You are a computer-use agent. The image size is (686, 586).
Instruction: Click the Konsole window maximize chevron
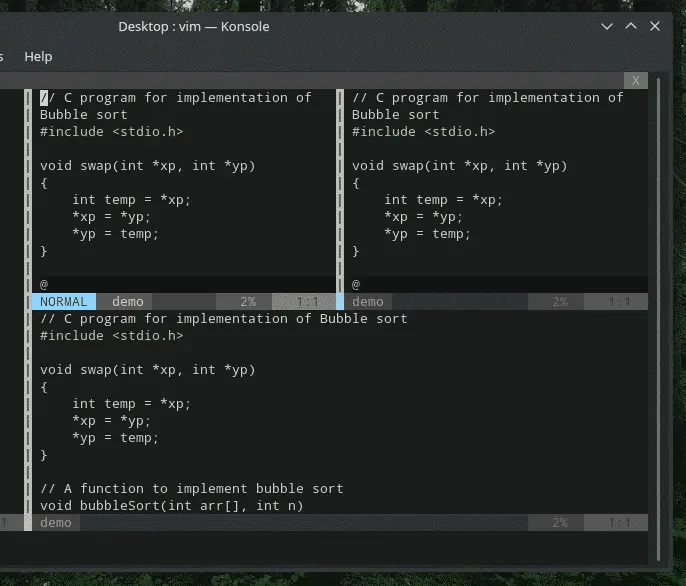click(x=631, y=26)
